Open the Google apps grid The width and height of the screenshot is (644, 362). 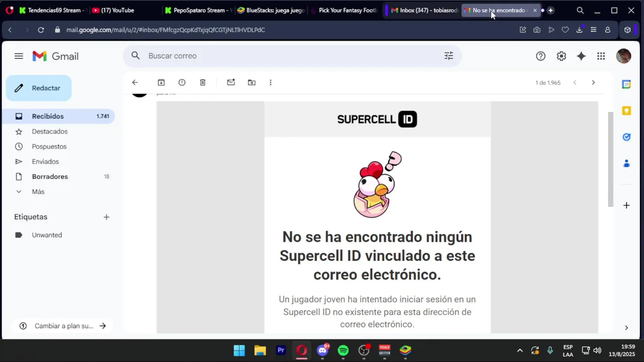pos(601,56)
